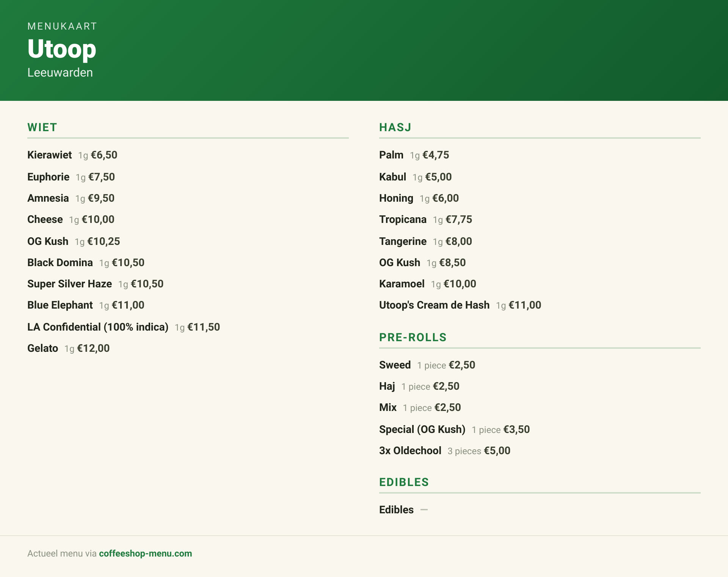The height and width of the screenshot is (577, 728).
Task: Click the Leeuwarden location text
Action: pyautogui.click(x=60, y=72)
